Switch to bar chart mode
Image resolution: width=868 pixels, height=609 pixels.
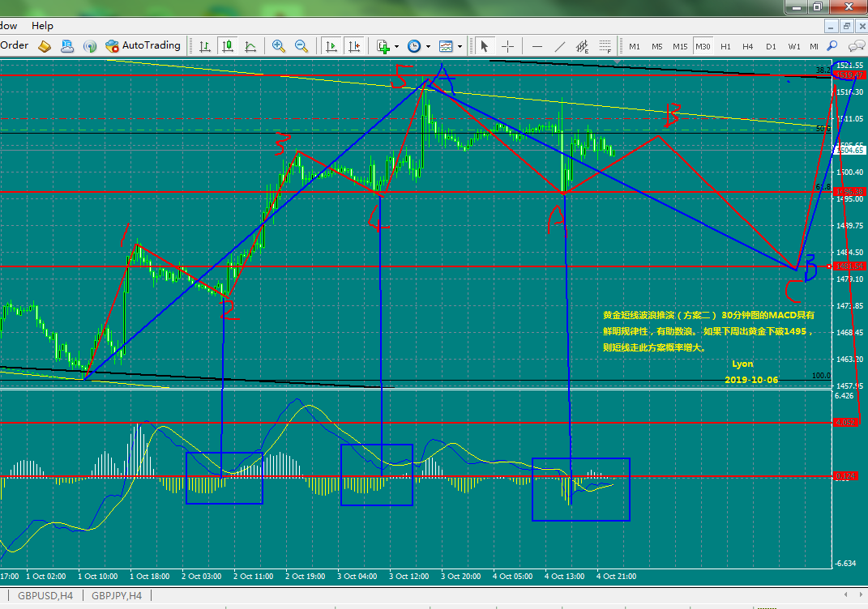coord(205,46)
